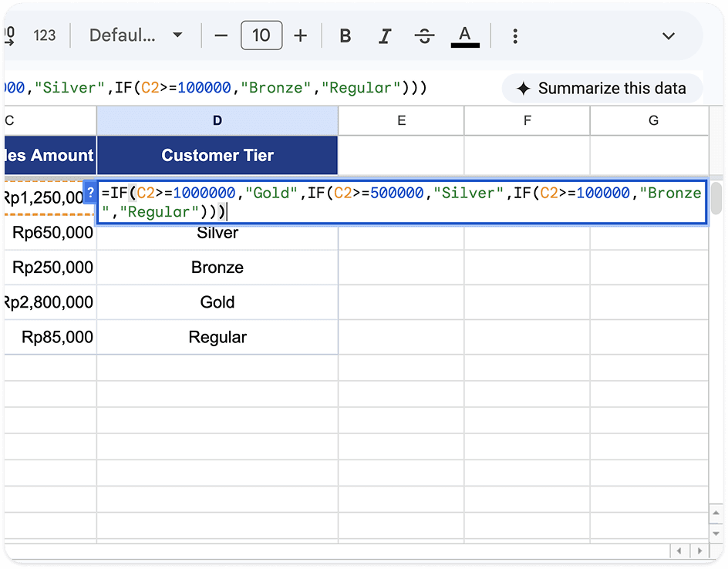Decrease font size with minus button
Screen dimensions: 728x569
pos(221,35)
